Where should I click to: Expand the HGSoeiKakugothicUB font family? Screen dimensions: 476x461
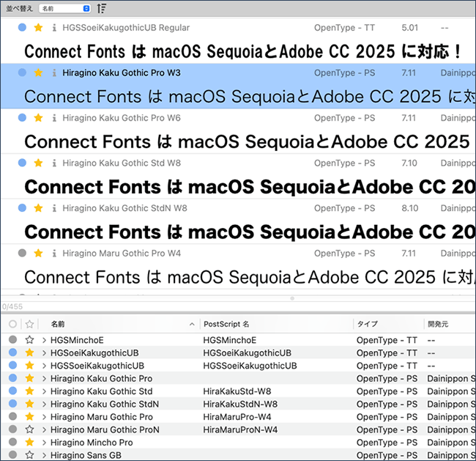[44, 353]
